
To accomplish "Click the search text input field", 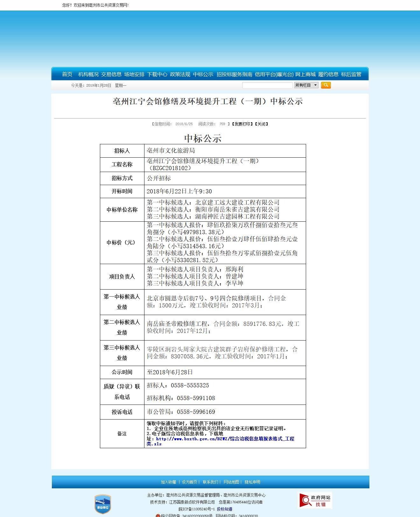I will 267,85.
